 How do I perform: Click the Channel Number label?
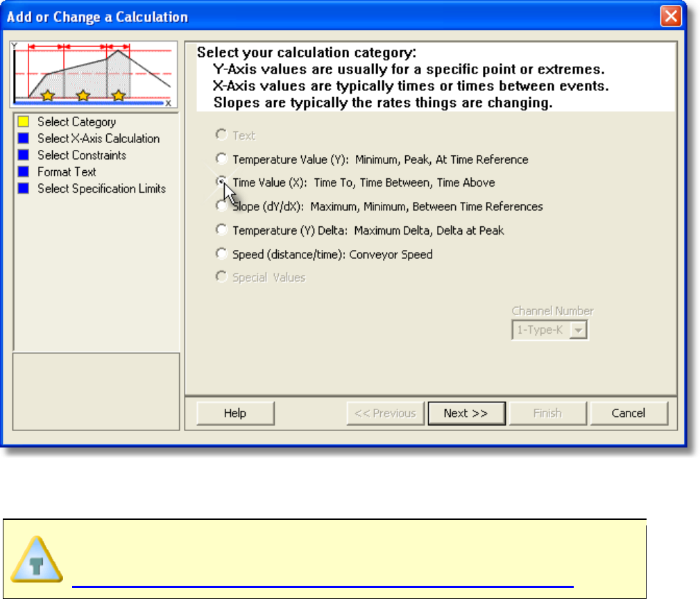point(553,311)
